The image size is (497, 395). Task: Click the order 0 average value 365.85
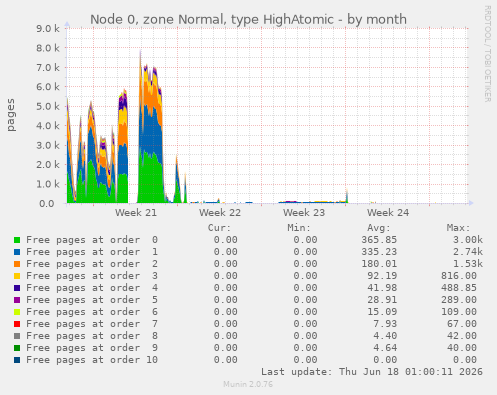pyautogui.click(x=379, y=240)
